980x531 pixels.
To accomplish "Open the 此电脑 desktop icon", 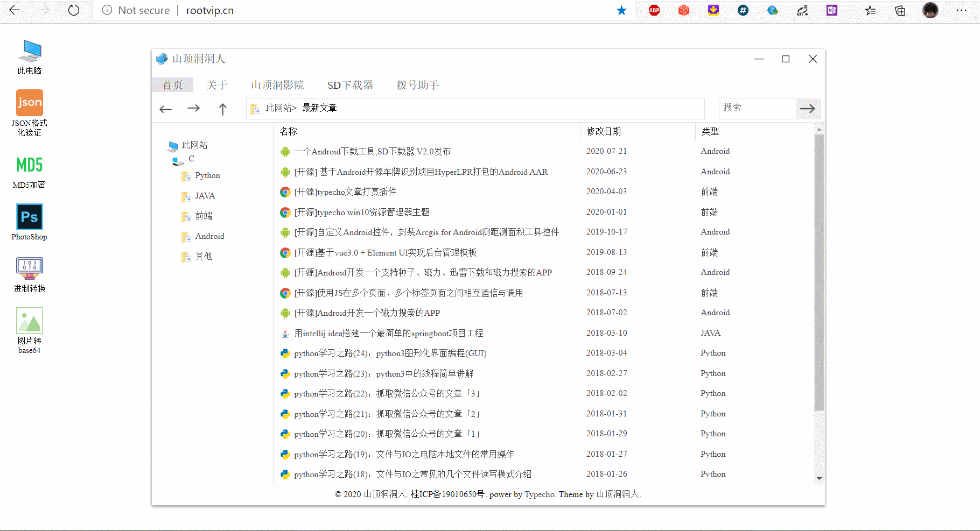I will coord(29,52).
